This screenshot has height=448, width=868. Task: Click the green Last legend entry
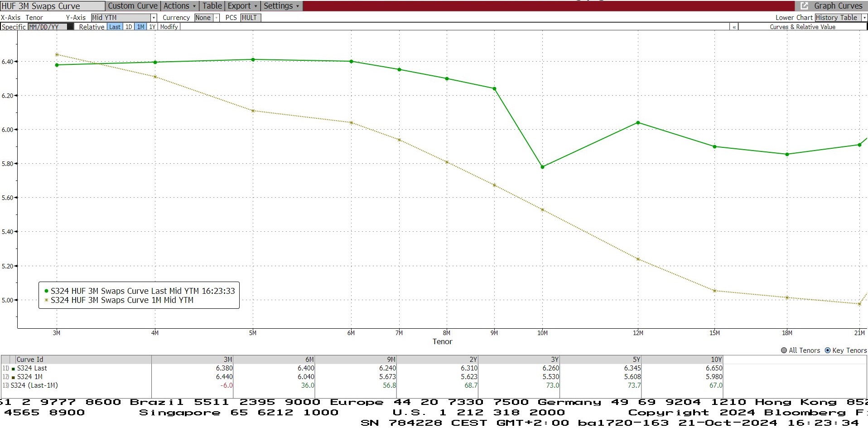(140, 291)
